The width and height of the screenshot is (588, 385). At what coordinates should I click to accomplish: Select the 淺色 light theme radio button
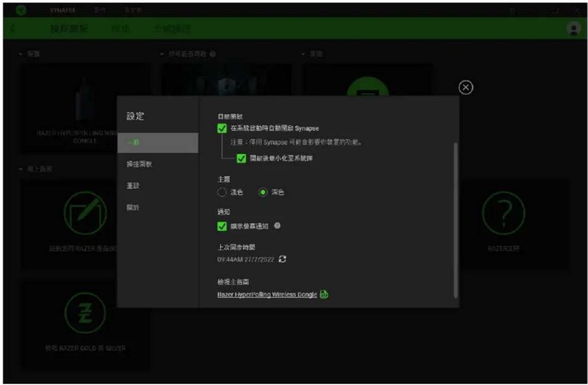pos(222,192)
